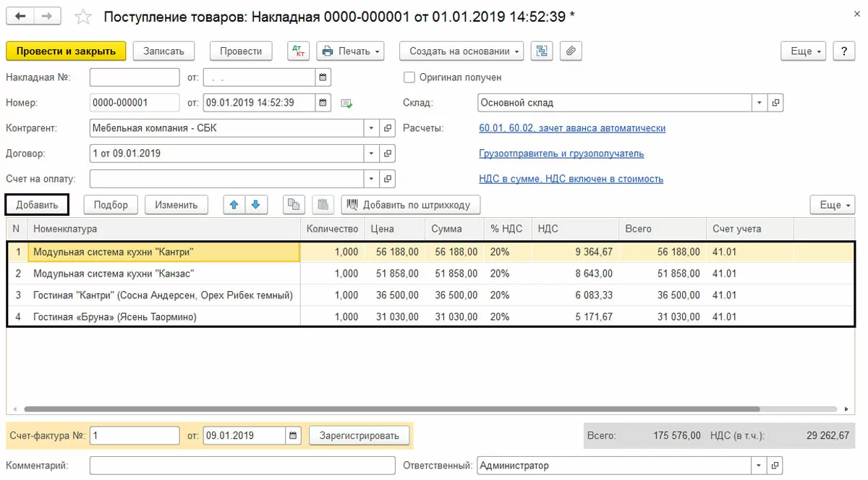Open document structure icon next to paperclip

click(x=542, y=51)
